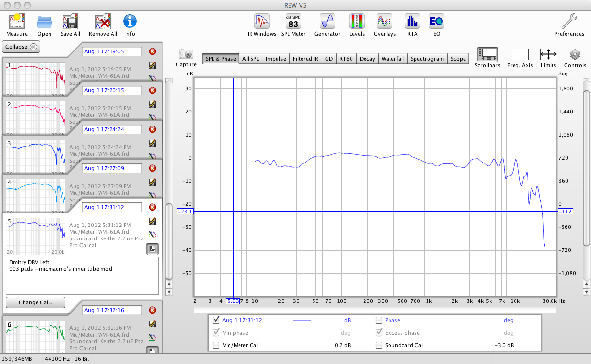
Task: Remove measurement Aug 1 17:27:09
Action: pos(152,168)
